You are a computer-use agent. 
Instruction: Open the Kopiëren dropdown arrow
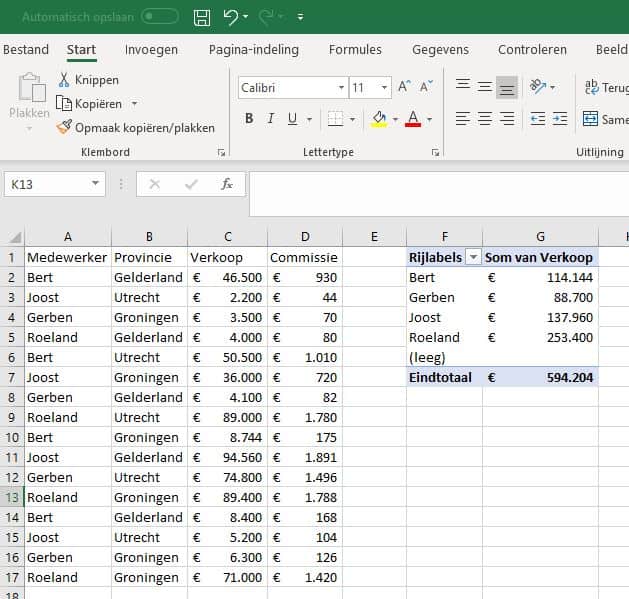134,104
